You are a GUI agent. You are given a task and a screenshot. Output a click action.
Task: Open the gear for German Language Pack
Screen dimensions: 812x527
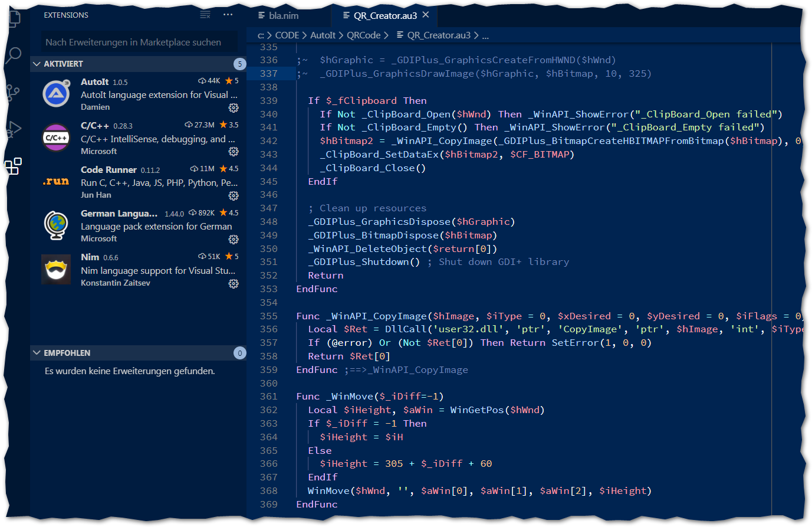(x=234, y=239)
